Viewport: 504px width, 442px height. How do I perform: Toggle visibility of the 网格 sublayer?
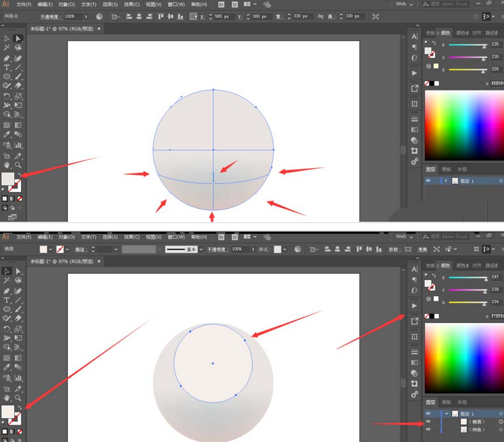428,430
